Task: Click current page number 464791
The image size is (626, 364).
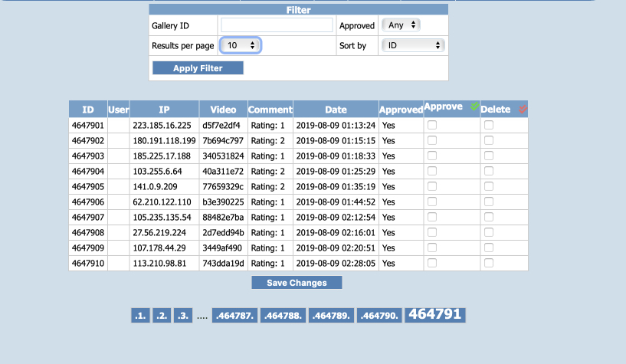Action: point(435,314)
